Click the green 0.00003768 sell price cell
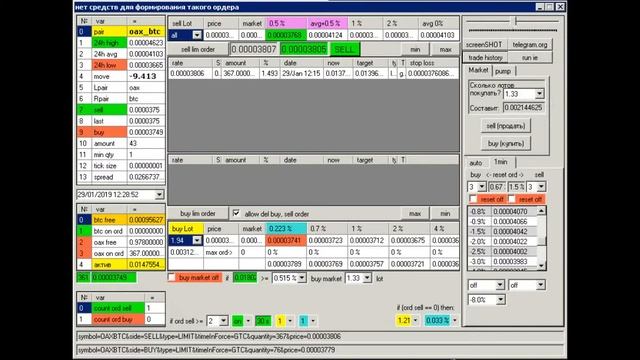Screen dimensions: 640x360 [286, 35]
